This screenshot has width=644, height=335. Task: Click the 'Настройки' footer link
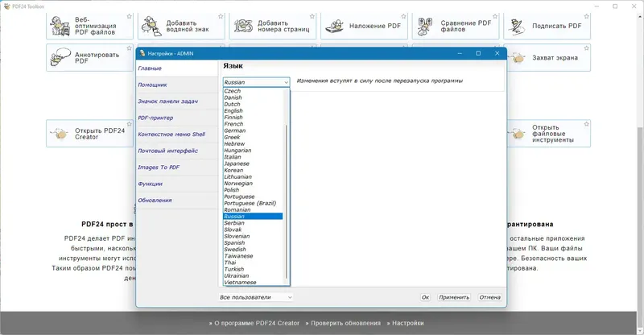pos(407,323)
